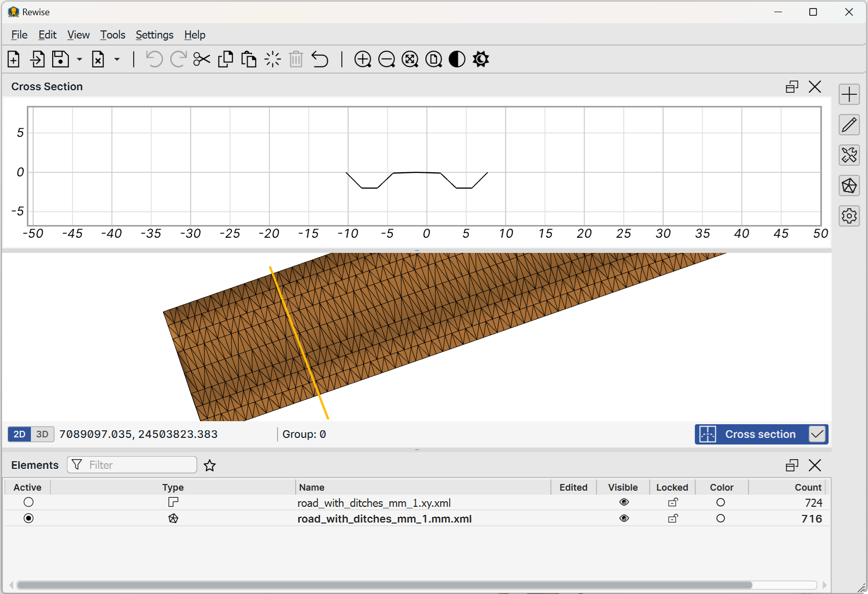Screen dimensions: 868x594
Task: Click the zoom to extents icon
Action: click(x=410, y=59)
